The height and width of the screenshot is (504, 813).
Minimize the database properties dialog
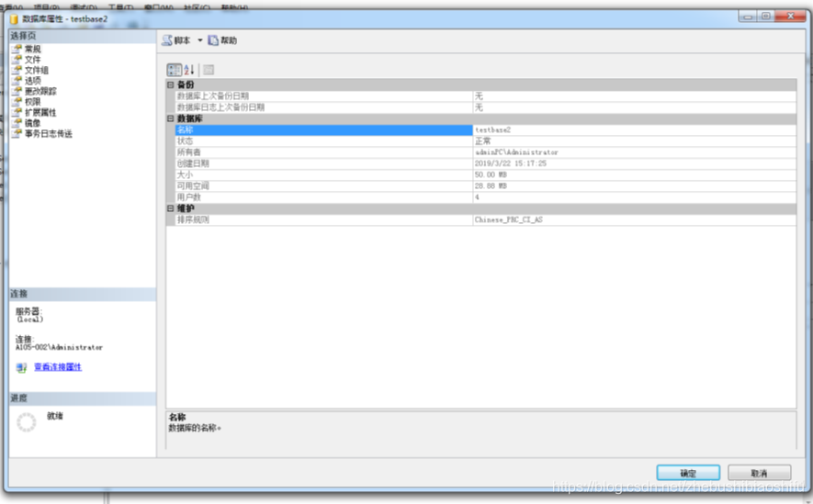[x=748, y=16]
